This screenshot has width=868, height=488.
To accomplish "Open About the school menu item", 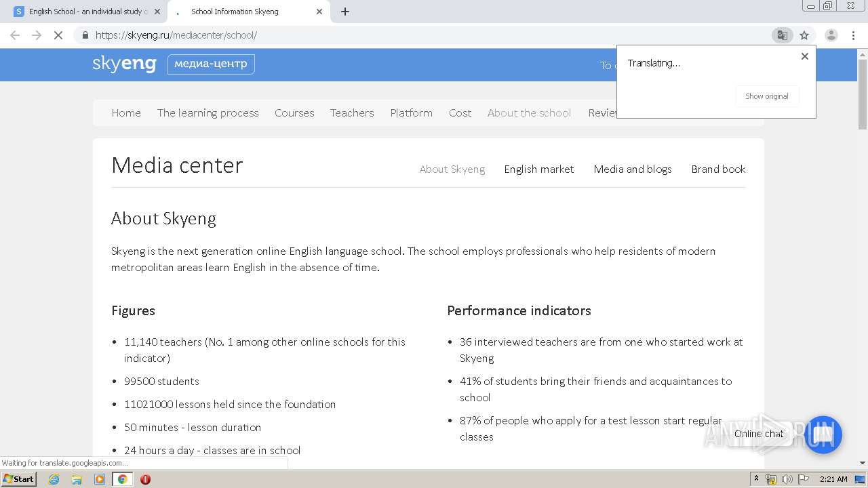I will pos(529,113).
